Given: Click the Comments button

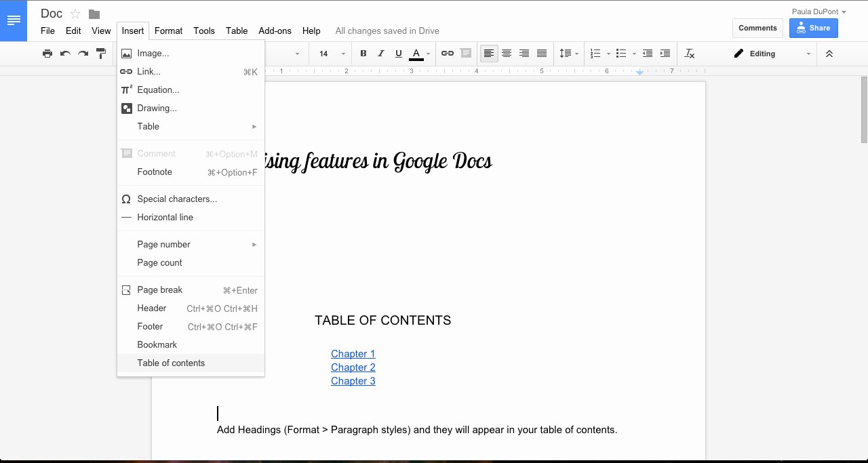Looking at the screenshot, I should tap(757, 28).
